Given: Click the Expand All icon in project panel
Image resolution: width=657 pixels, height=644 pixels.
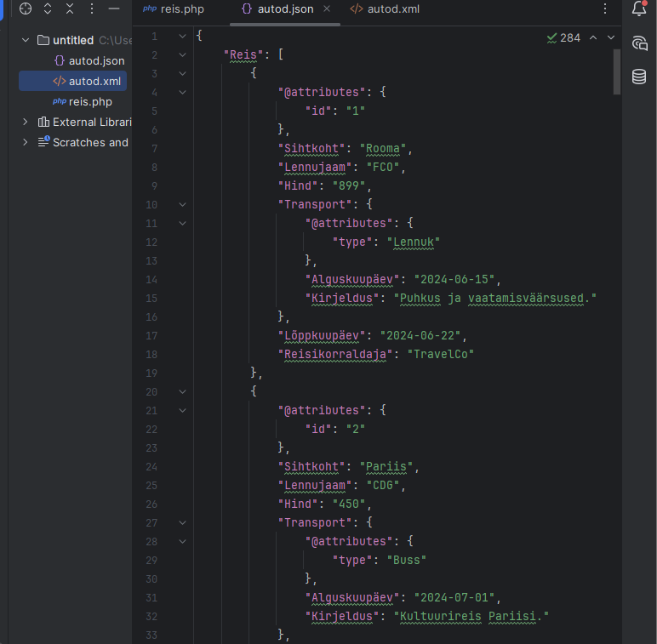Looking at the screenshot, I should pyautogui.click(x=48, y=9).
